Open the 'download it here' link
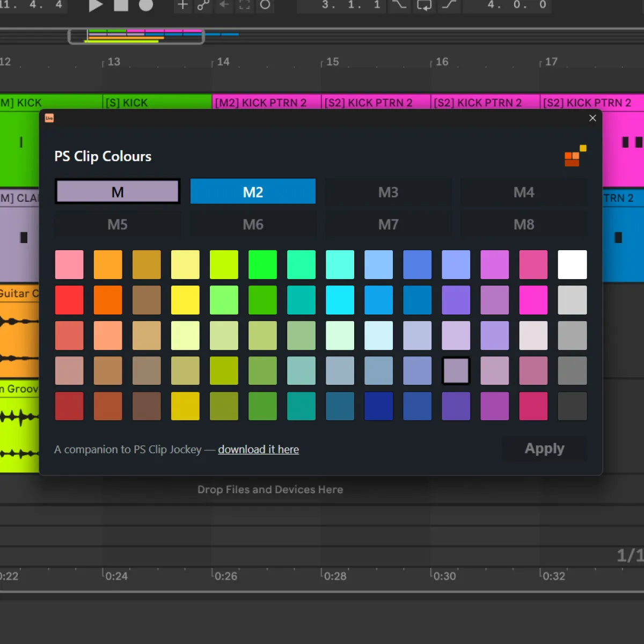 point(258,449)
